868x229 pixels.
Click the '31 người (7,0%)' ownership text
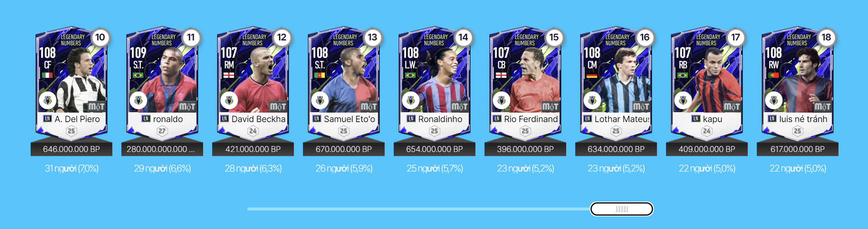pos(71,169)
